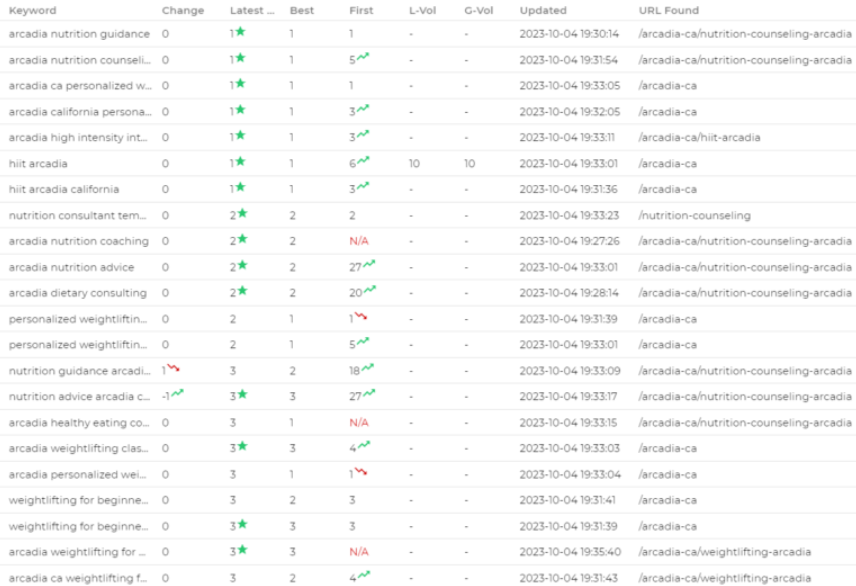Click the star beside arcadia nutrition guidance rank
The image size is (856, 586).
coord(240,32)
